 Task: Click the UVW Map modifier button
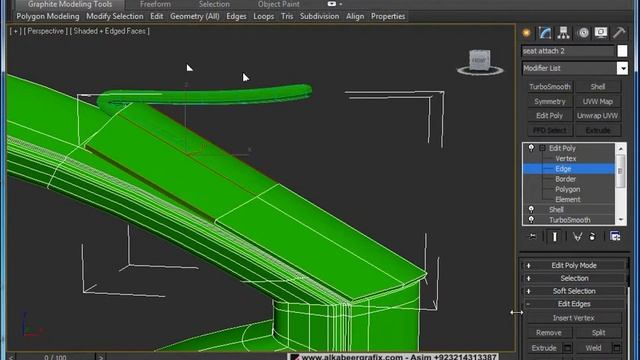pyautogui.click(x=598, y=101)
